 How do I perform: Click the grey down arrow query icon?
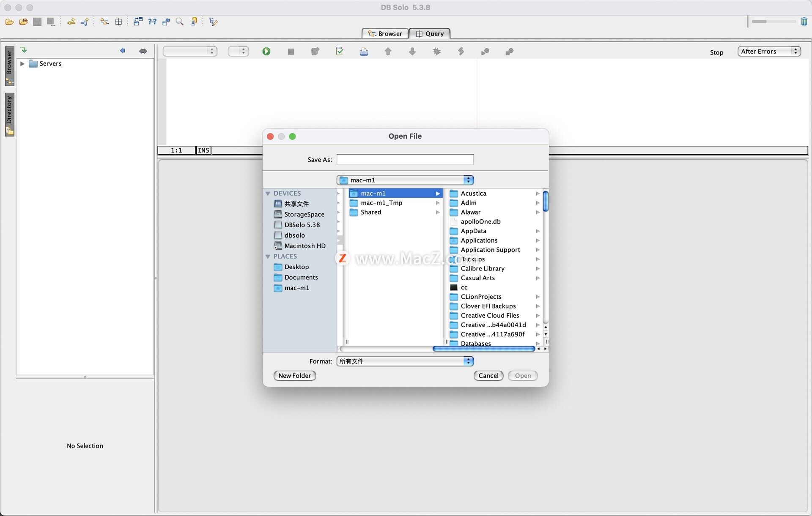[412, 52]
